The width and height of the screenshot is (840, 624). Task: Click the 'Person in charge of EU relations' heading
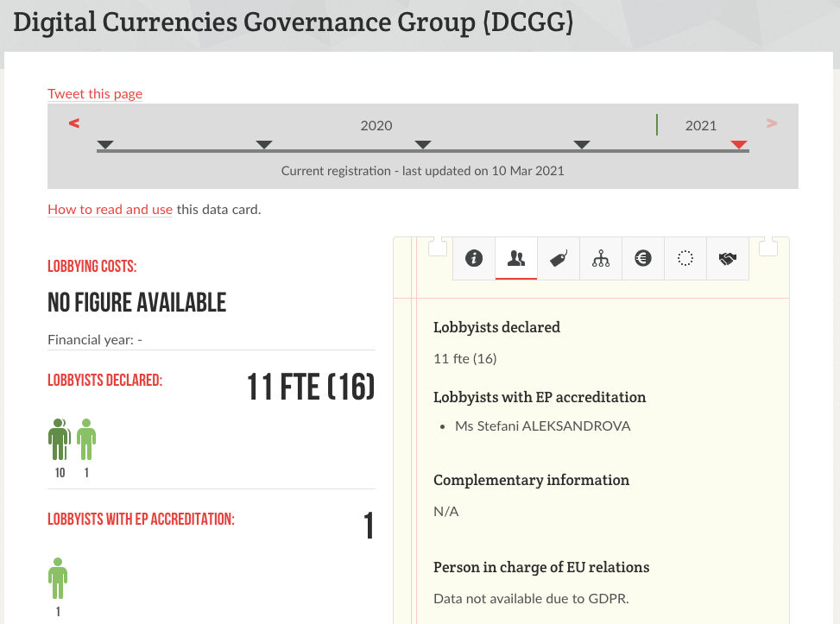coord(541,567)
